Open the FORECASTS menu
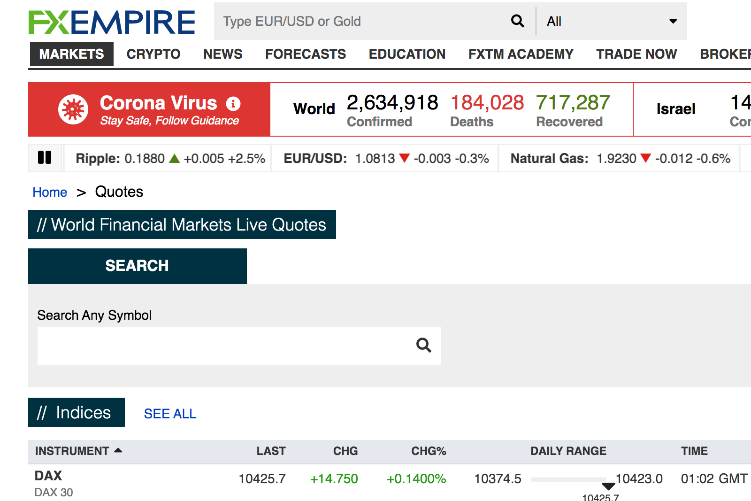The height and width of the screenshot is (501, 751). tap(306, 54)
